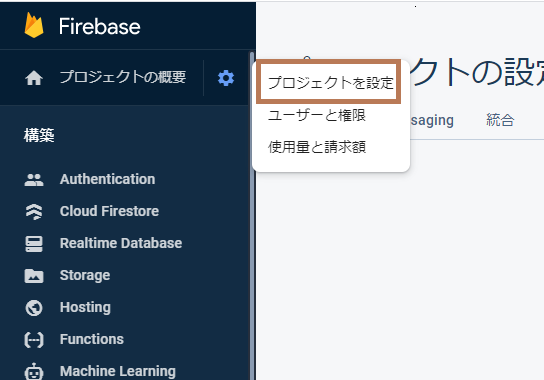
Task: Click the Firebase title text
Action: [x=100, y=26]
